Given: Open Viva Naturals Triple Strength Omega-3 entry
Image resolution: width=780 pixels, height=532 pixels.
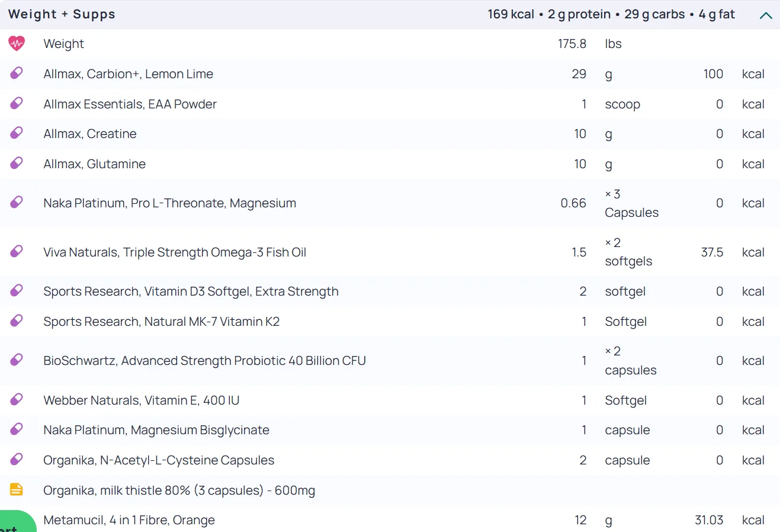Looking at the screenshot, I should 175,252.
